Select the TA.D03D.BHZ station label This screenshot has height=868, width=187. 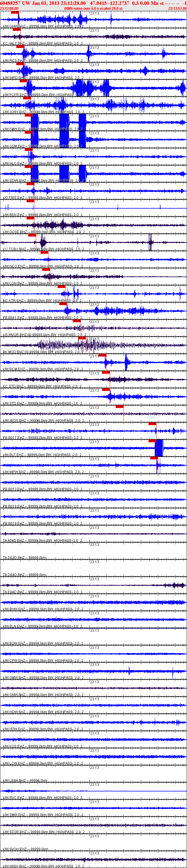tap(25, 558)
